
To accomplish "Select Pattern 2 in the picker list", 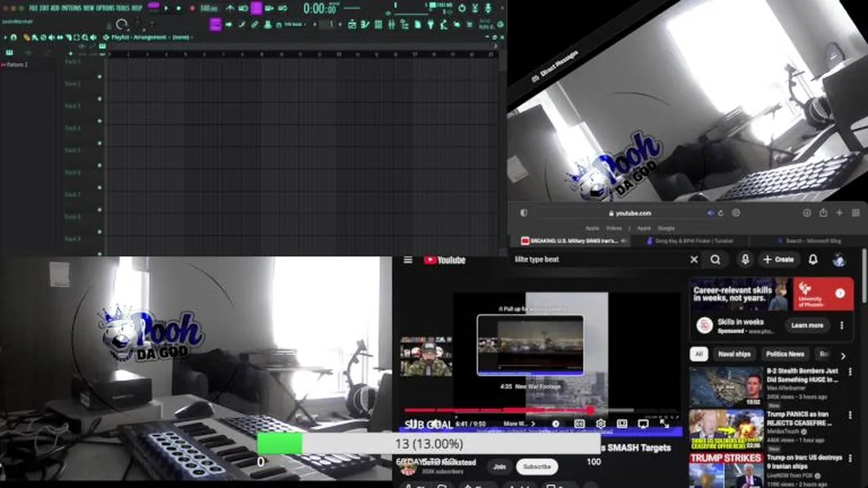I will pos(15,64).
